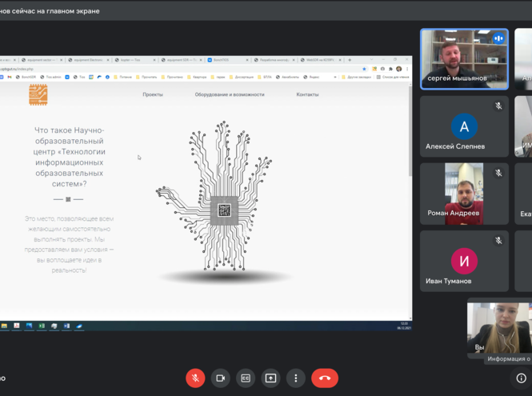Select Роман Андреев's video tile
Image resolution: width=532 pixels, height=396 pixels.
click(x=464, y=194)
